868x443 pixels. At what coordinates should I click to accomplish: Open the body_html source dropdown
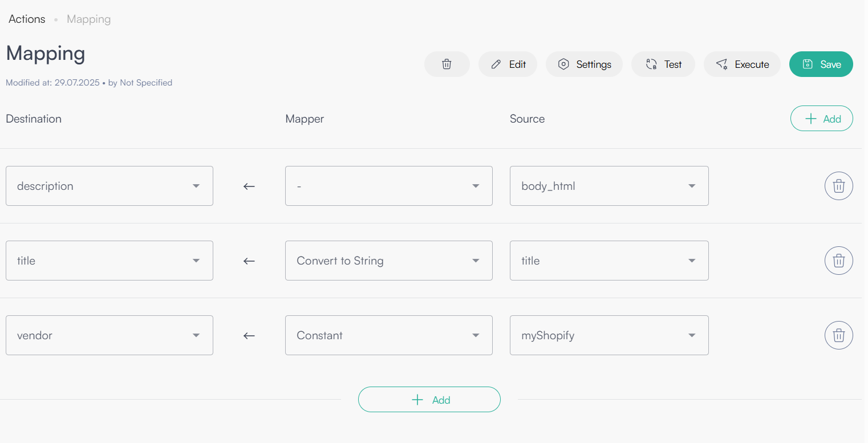point(609,186)
